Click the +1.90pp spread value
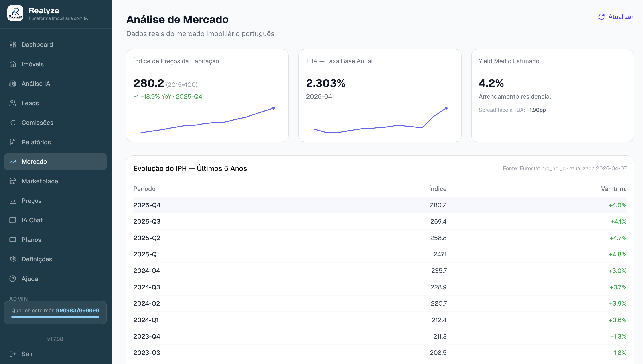643x364 pixels. (x=536, y=110)
